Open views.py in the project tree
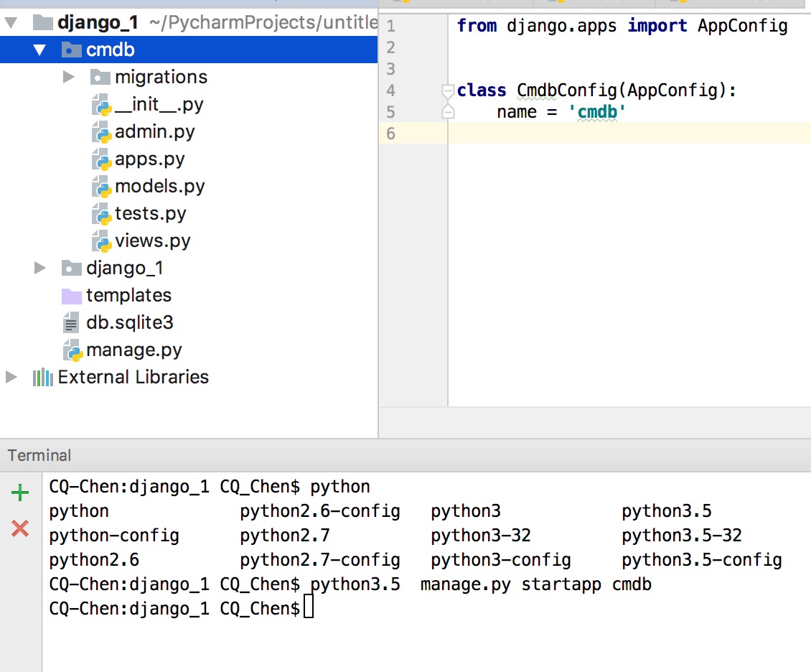 [x=152, y=241]
